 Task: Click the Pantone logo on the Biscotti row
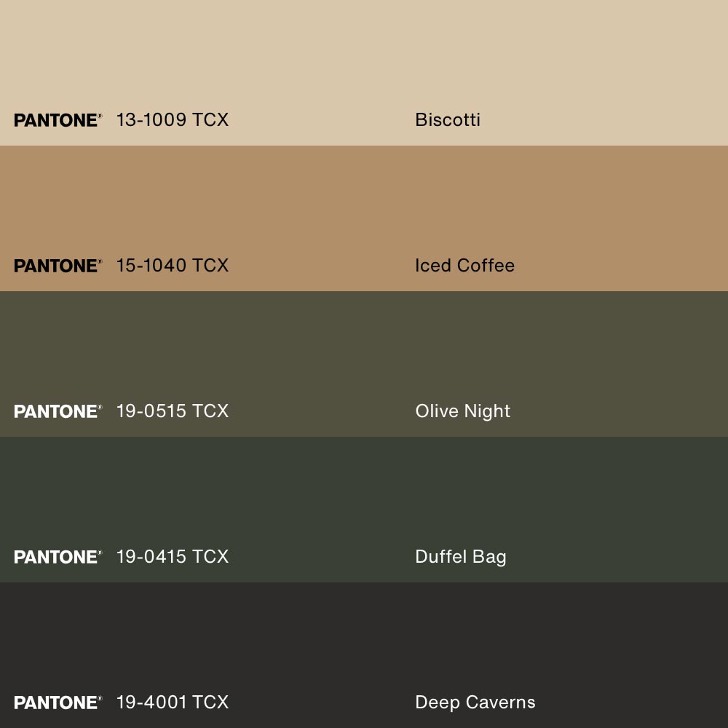pos(58,120)
